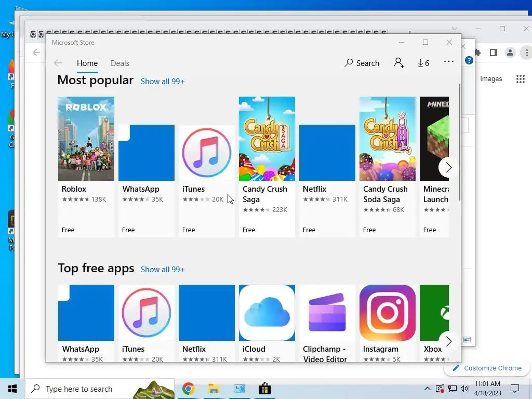This screenshot has height=399, width=532.
Task: Open Microsoft Store from the taskbar
Action: 264,389
